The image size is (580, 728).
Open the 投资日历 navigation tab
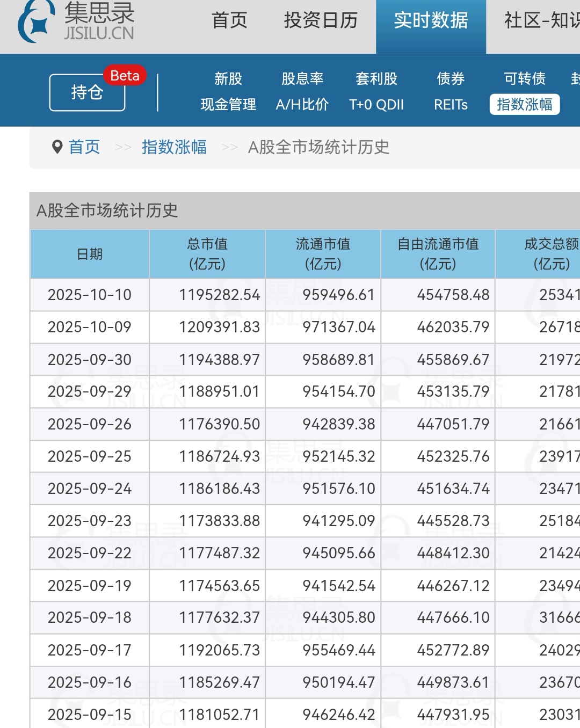pyautogui.click(x=321, y=20)
